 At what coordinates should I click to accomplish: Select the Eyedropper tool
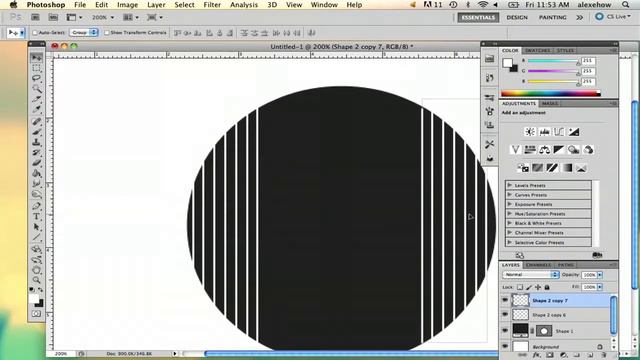[36, 109]
